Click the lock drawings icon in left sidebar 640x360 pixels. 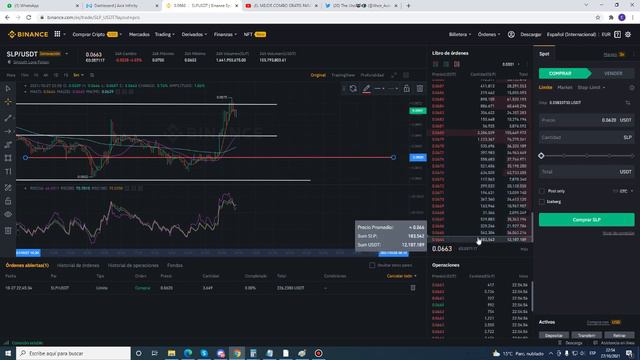8,201
